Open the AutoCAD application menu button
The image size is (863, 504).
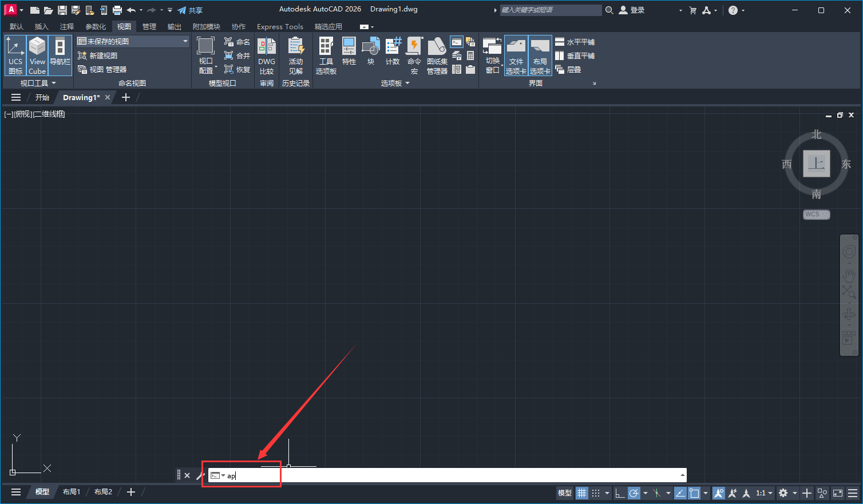[11, 10]
